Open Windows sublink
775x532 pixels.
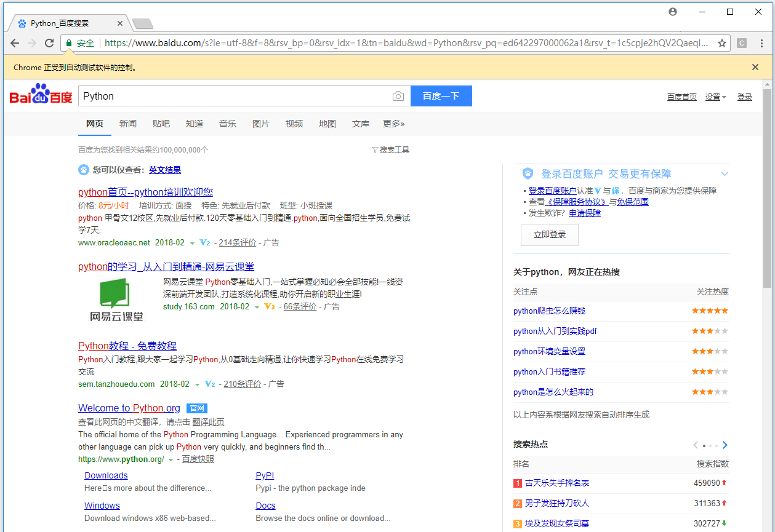[102, 506]
